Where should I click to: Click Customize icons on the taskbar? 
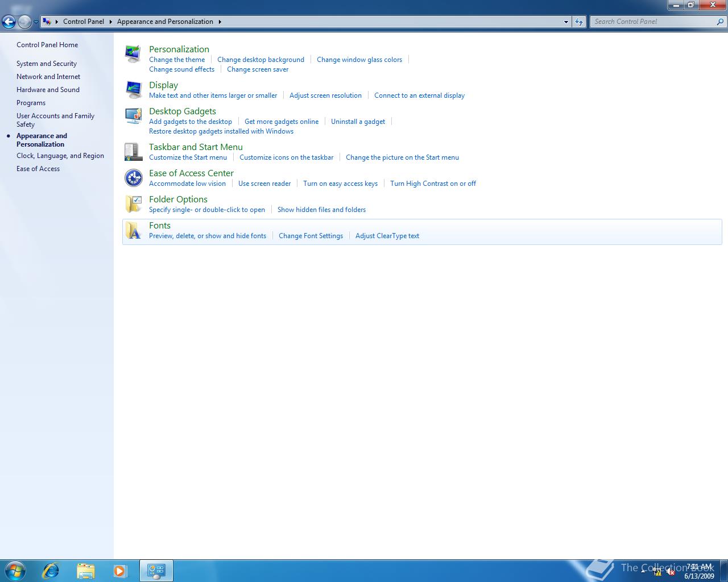pyautogui.click(x=286, y=157)
